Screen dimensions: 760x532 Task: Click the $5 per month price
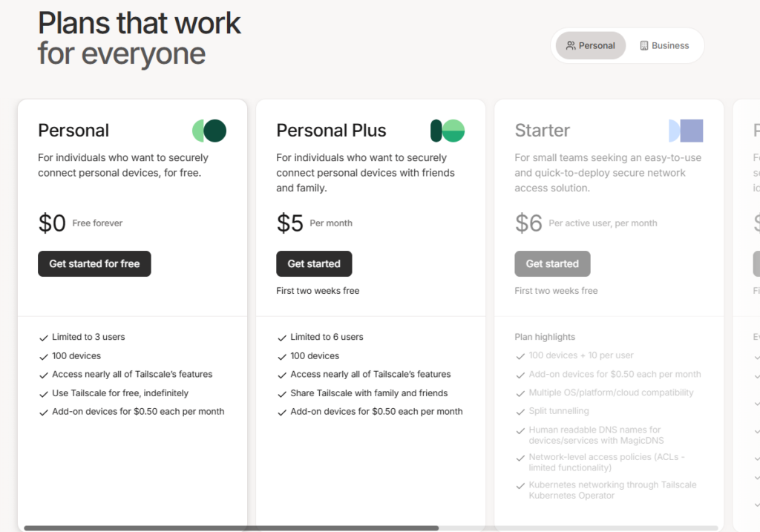pyautogui.click(x=290, y=223)
